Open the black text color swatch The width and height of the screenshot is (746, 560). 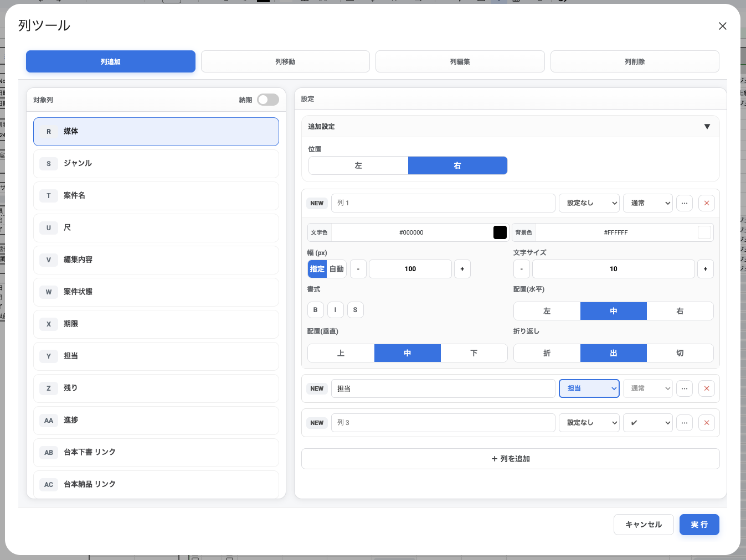click(500, 232)
